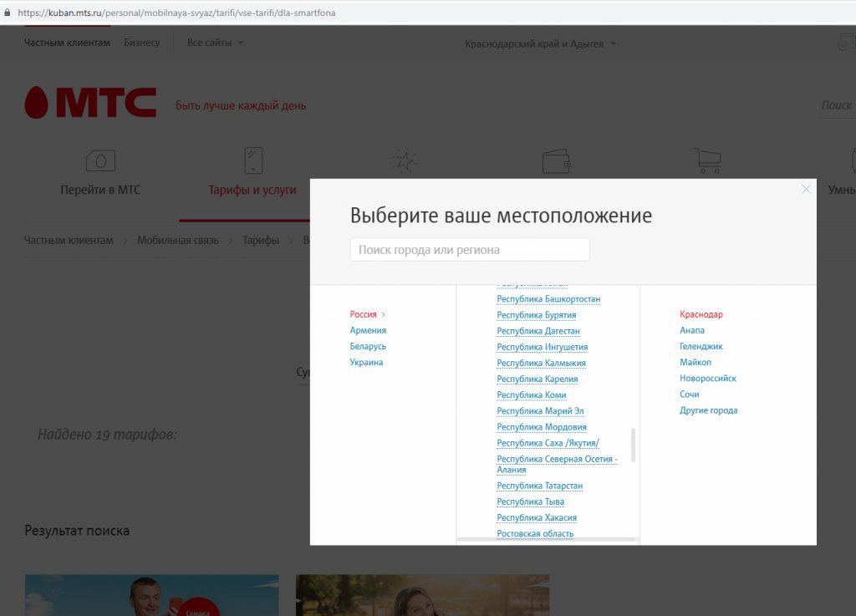Image resolution: width=856 pixels, height=616 pixels.
Task: Select Ростовская область region
Action: (535, 533)
